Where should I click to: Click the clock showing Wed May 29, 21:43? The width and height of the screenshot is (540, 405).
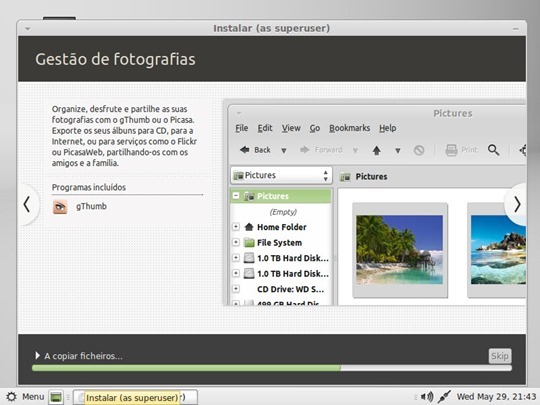point(496,397)
